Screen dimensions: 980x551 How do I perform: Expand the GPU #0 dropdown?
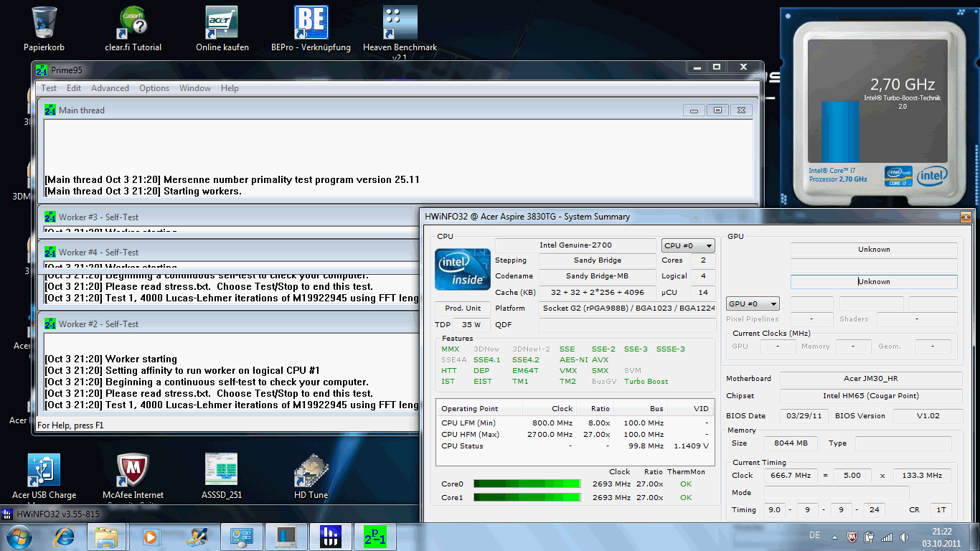[x=753, y=303]
